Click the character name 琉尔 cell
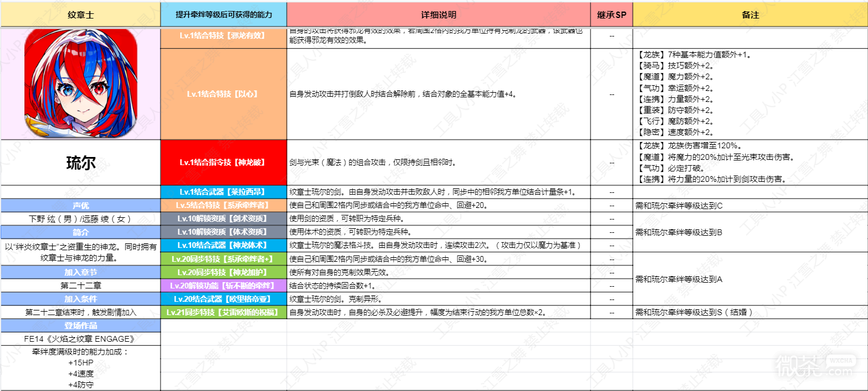This screenshot has width=868, height=391. click(x=81, y=163)
